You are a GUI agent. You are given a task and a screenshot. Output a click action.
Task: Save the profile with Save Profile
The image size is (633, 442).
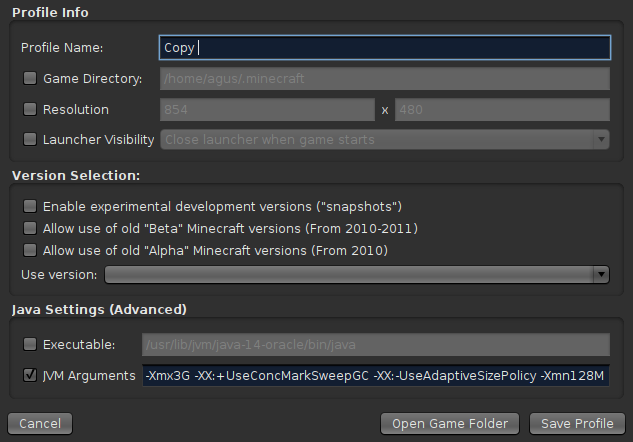point(577,423)
